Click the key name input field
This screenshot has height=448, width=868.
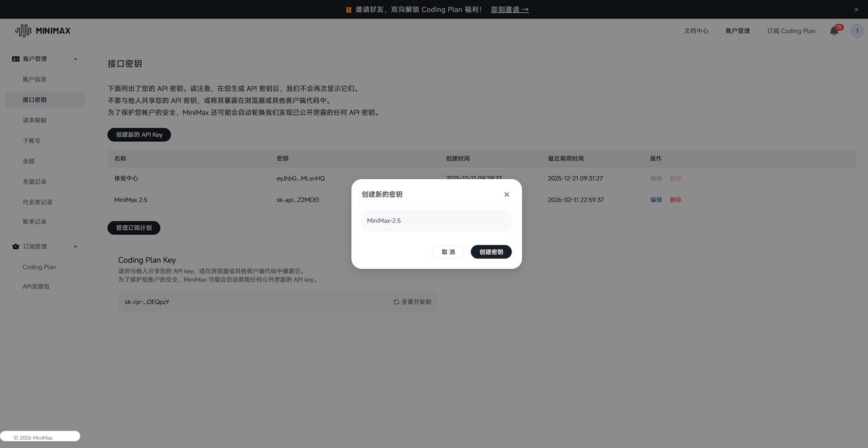(437, 221)
